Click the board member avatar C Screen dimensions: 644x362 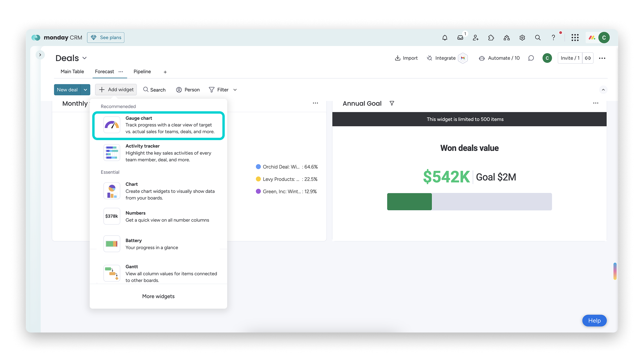(547, 58)
